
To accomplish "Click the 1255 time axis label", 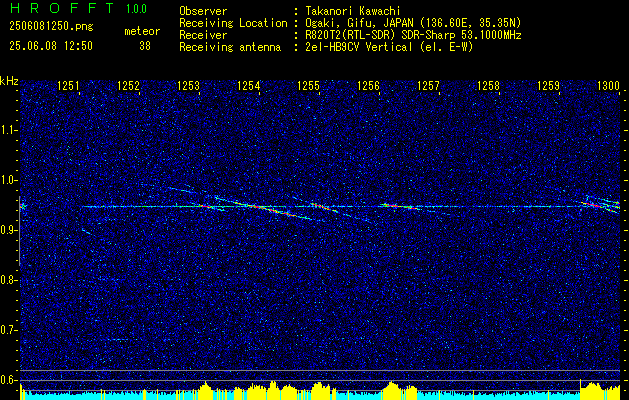I will (x=308, y=85).
